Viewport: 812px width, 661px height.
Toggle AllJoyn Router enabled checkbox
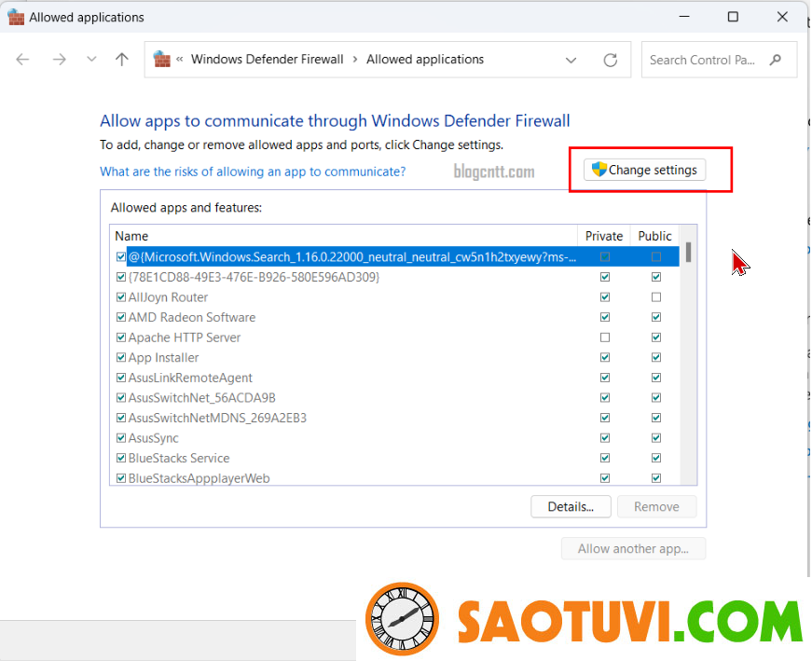coord(121,297)
